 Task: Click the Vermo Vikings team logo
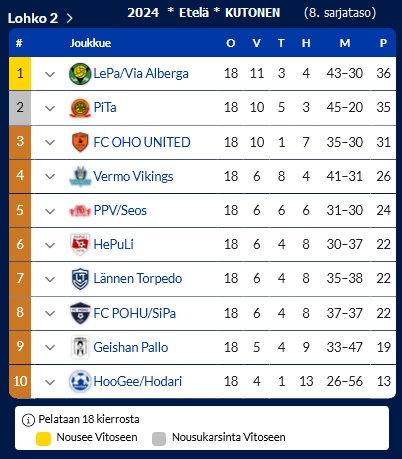pyautogui.click(x=80, y=176)
